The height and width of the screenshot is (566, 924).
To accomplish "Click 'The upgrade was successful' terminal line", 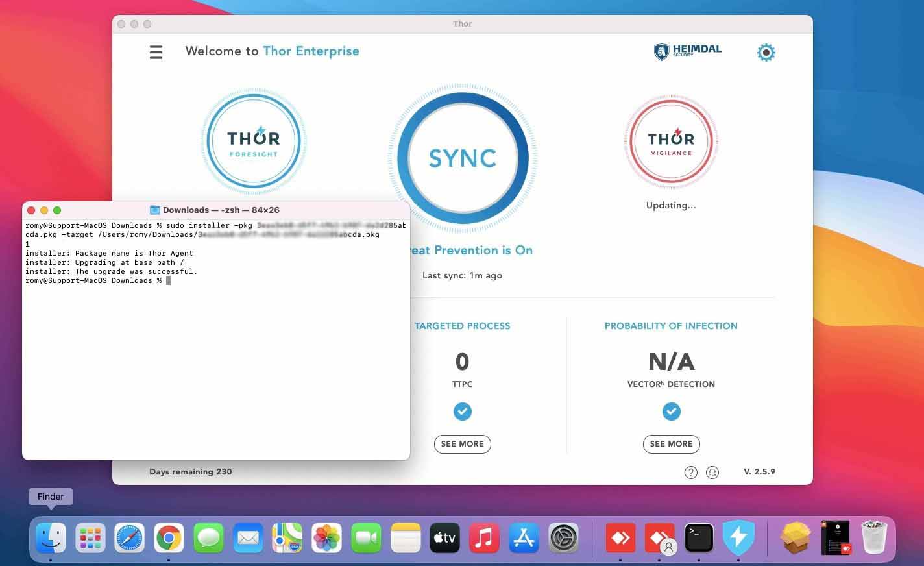I will (x=111, y=271).
